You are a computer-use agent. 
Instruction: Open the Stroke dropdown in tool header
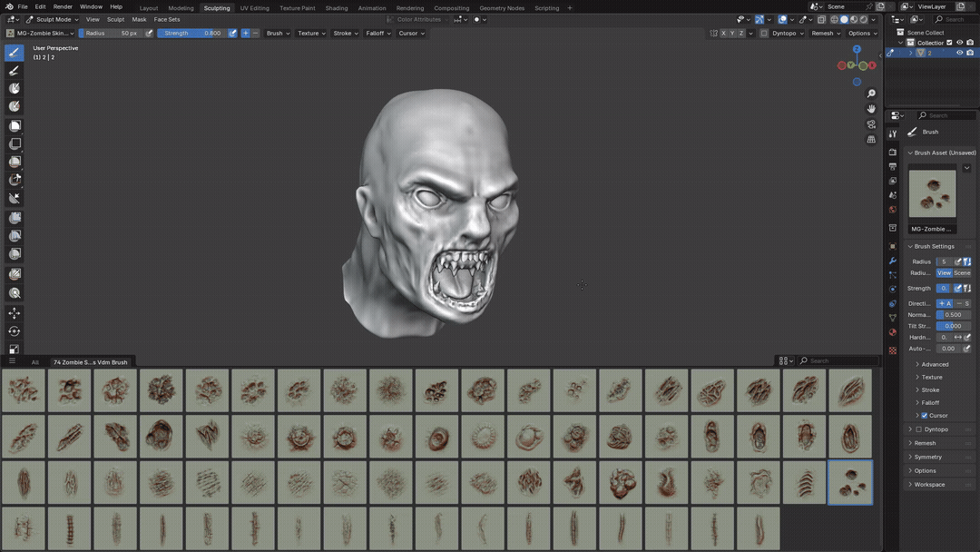tap(346, 33)
